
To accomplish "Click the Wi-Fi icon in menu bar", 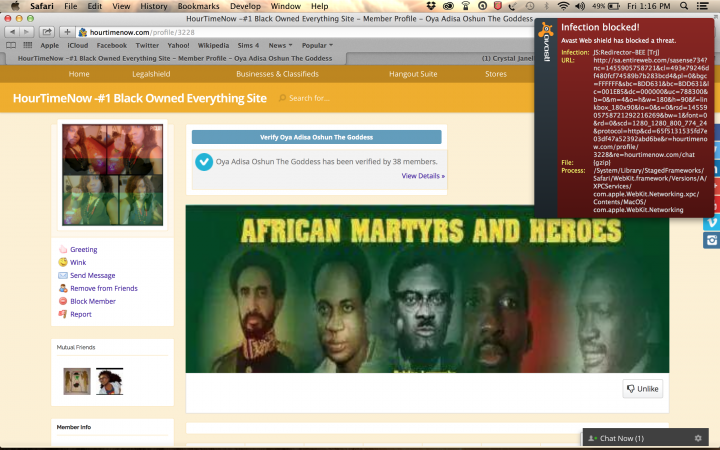I will click(563, 6).
